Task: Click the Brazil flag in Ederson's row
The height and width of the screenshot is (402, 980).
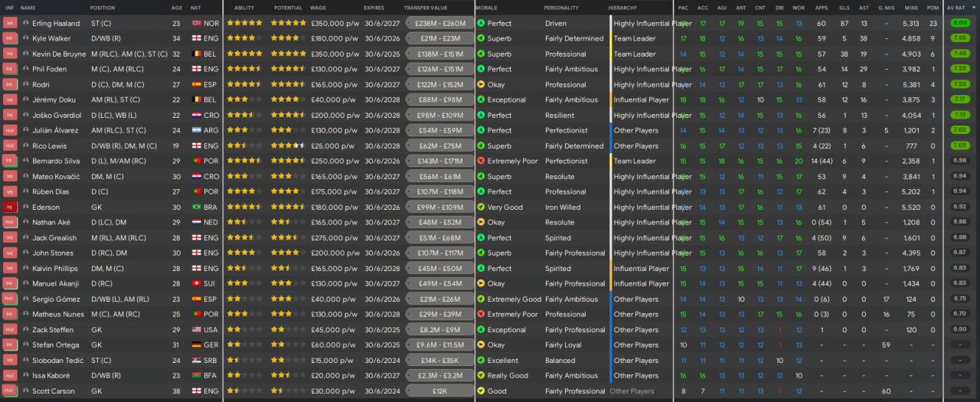Action: click(x=196, y=207)
